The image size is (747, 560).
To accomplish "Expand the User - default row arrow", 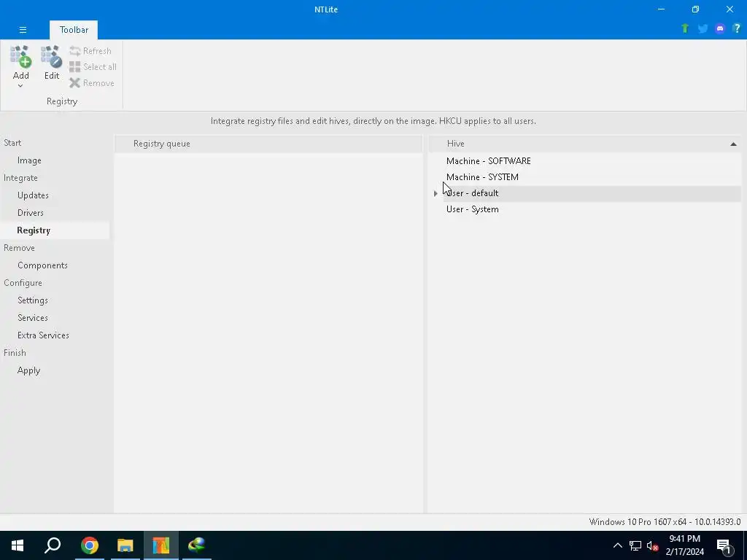I will (436, 193).
